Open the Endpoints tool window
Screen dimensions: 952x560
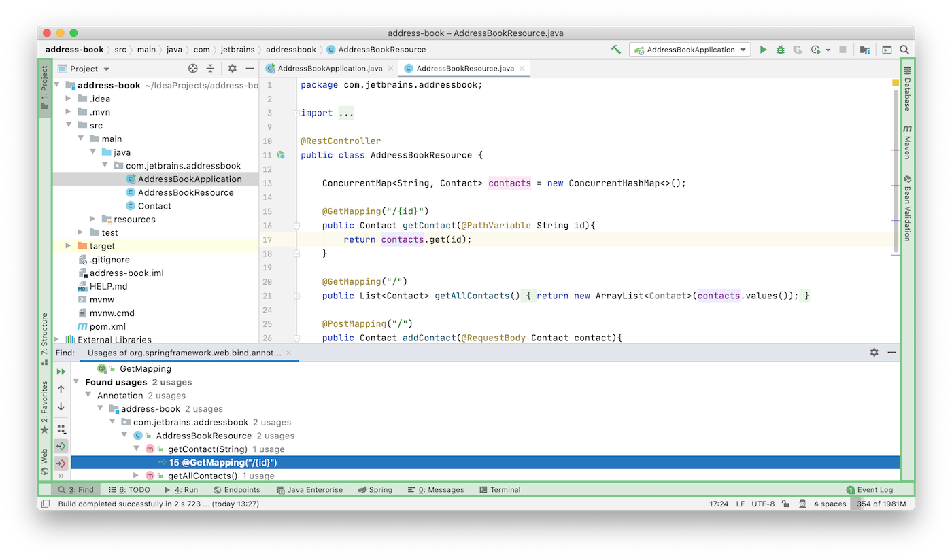237,489
